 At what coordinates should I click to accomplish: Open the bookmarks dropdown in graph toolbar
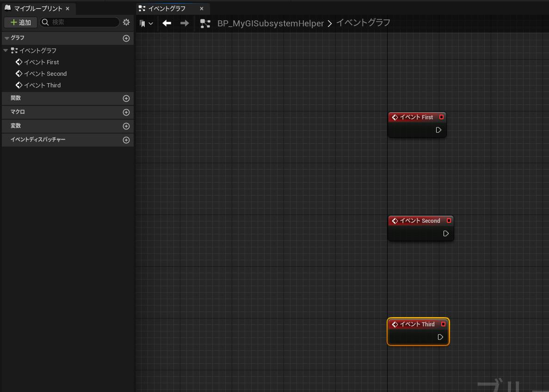point(146,24)
